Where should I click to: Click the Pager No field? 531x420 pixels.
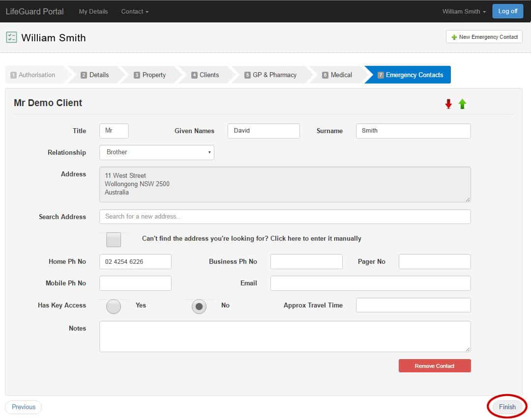pos(435,262)
